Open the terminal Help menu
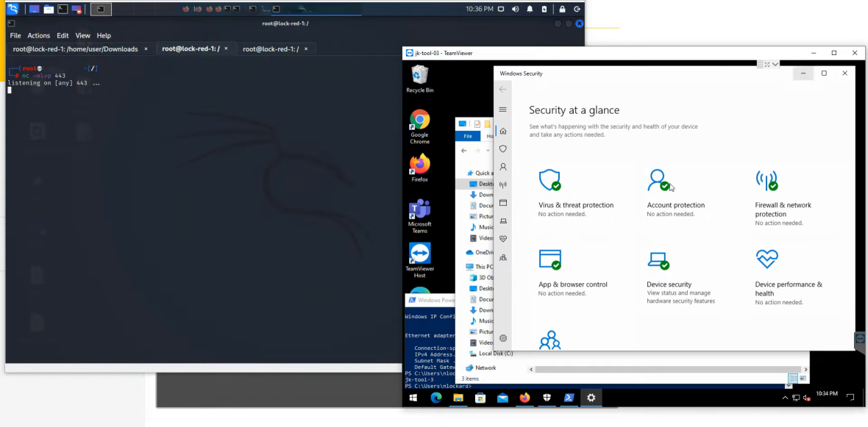This screenshot has width=868, height=427. coord(104,35)
